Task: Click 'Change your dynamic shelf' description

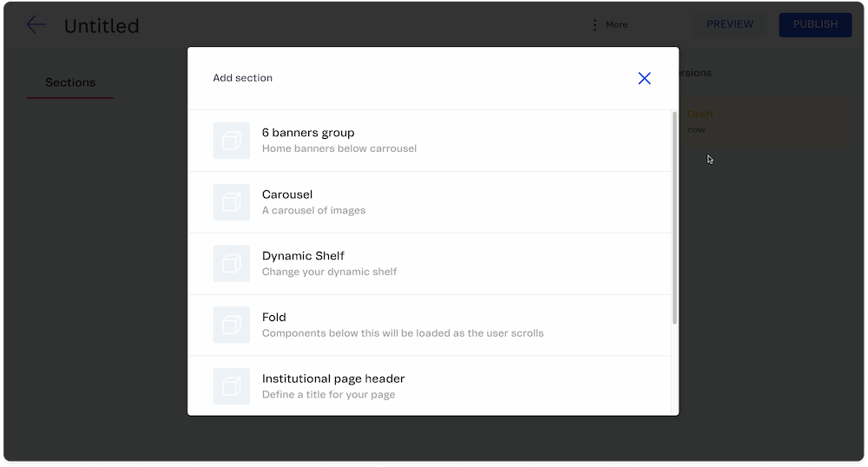Action: pos(329,272)
